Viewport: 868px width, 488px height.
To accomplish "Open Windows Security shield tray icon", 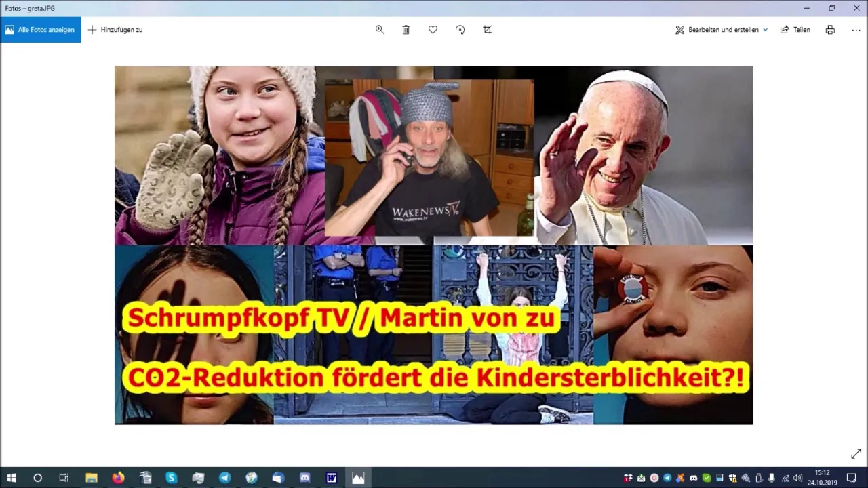I will tap(732, 478).
